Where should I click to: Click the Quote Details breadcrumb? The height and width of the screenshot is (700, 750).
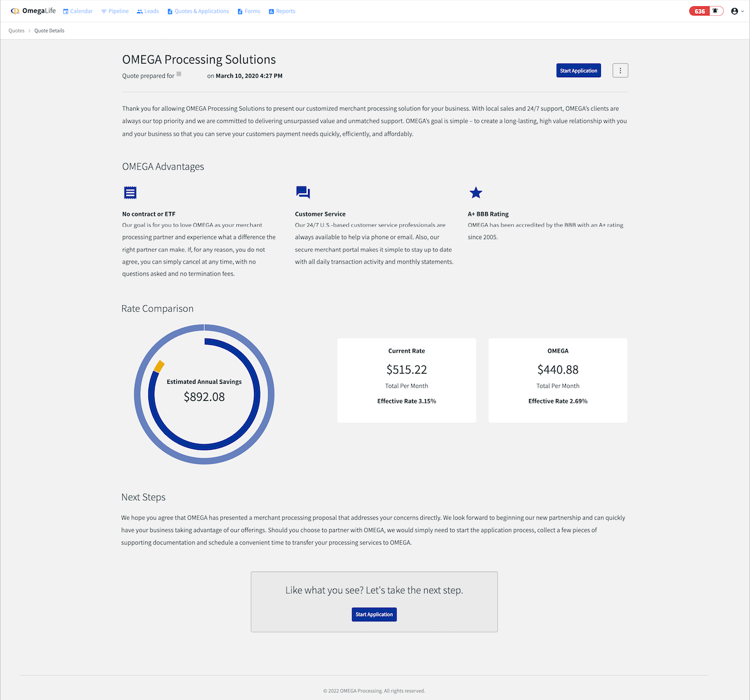[49, 31]
